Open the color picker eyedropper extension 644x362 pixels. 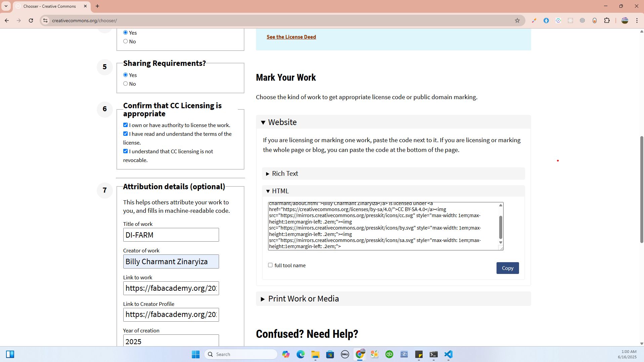(534, 21)
